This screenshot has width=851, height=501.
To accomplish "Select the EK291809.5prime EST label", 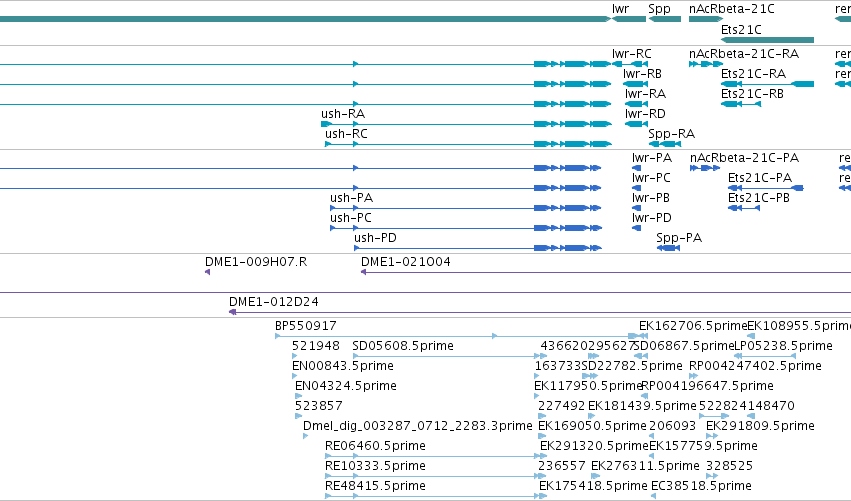I will click(x=760, y=426).
